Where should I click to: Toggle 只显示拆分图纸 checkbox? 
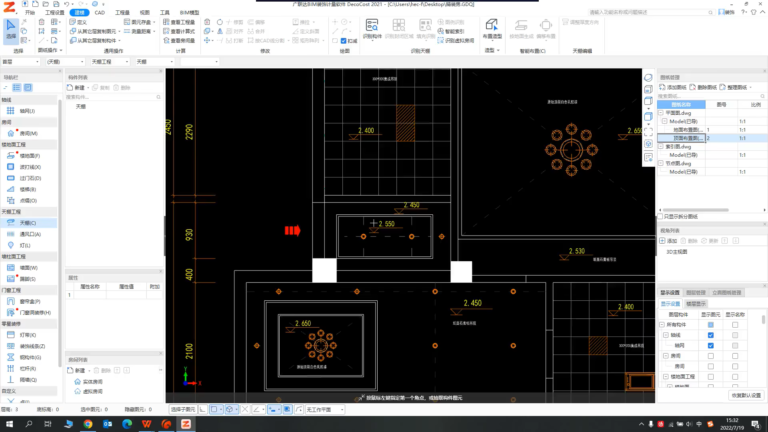click(660, 216)
